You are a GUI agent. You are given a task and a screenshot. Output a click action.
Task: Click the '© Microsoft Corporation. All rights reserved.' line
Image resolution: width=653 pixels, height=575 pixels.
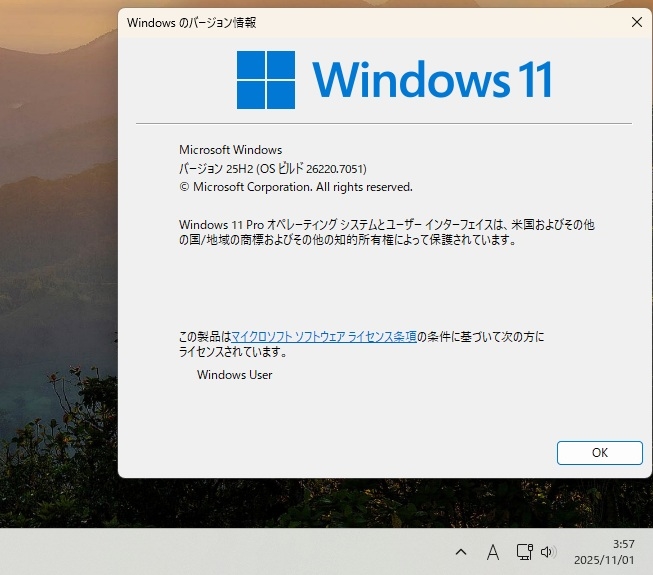point(296,187)
